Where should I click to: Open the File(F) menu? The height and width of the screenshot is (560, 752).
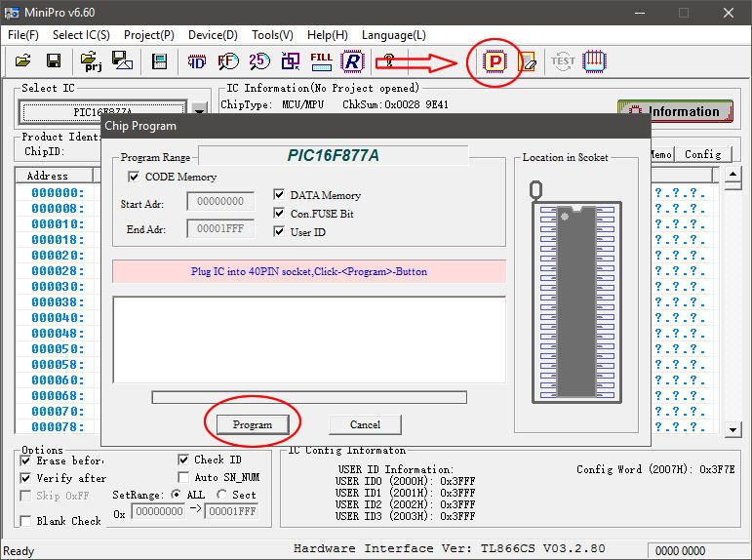23,35
